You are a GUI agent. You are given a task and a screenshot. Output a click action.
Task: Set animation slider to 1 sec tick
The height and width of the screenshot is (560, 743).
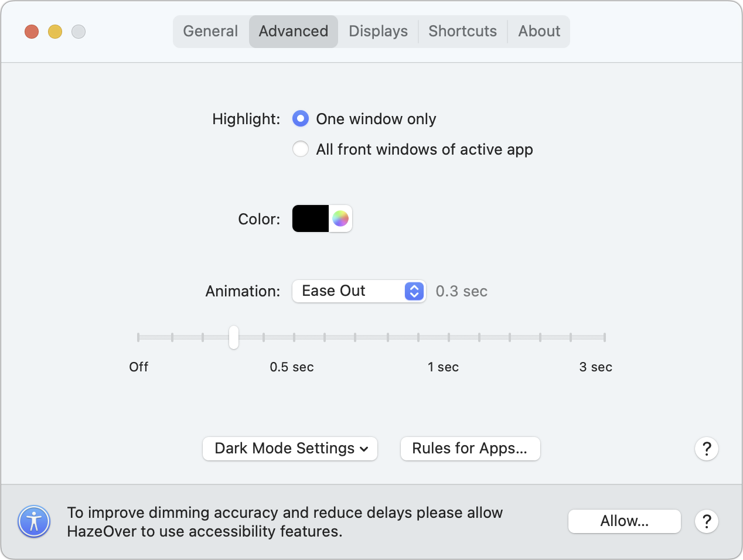[449, 337]
